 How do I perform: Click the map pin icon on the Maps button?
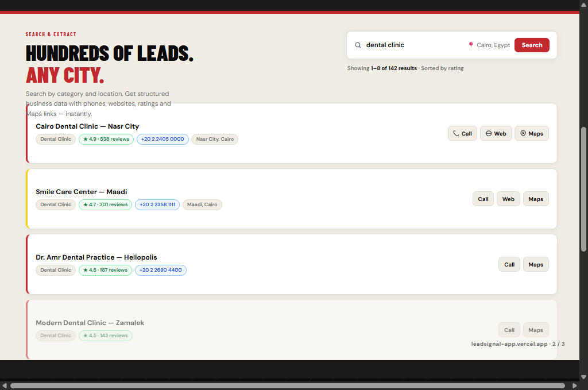[x=523, y=133]
